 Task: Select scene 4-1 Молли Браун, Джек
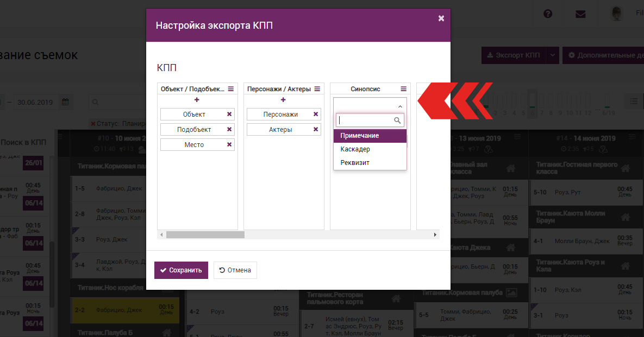[586, 240]
